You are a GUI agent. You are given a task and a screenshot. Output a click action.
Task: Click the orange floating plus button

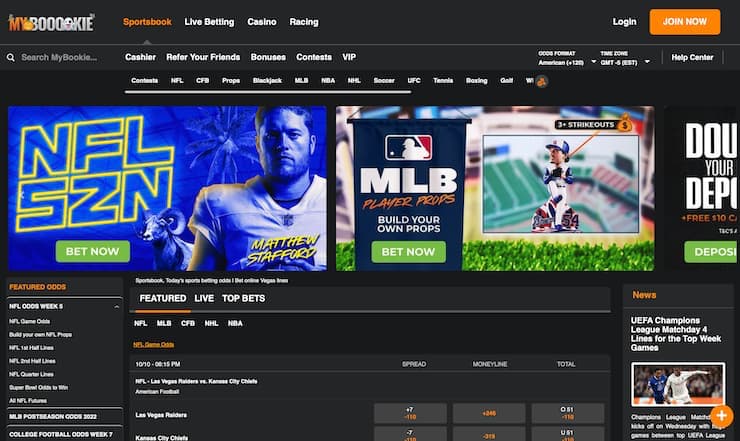point(721,416)
